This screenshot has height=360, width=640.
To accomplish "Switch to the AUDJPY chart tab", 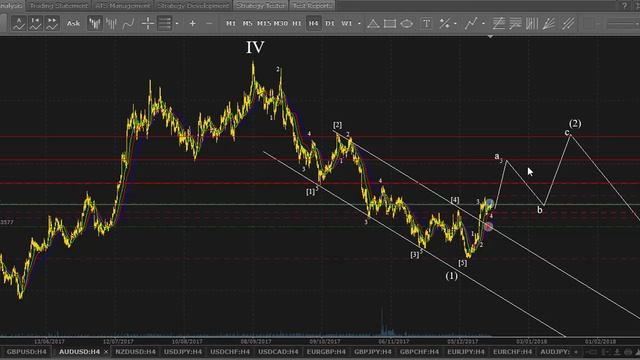I will coord(555,351).
